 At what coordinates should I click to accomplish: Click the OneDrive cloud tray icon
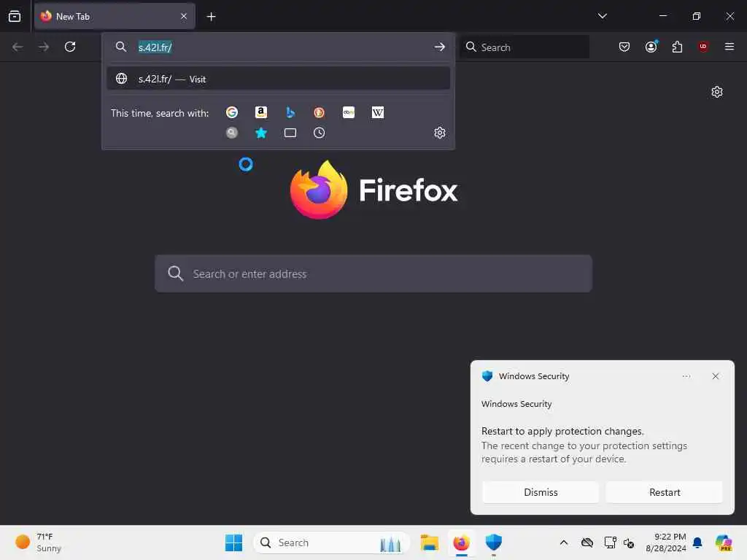click(587, 542)
